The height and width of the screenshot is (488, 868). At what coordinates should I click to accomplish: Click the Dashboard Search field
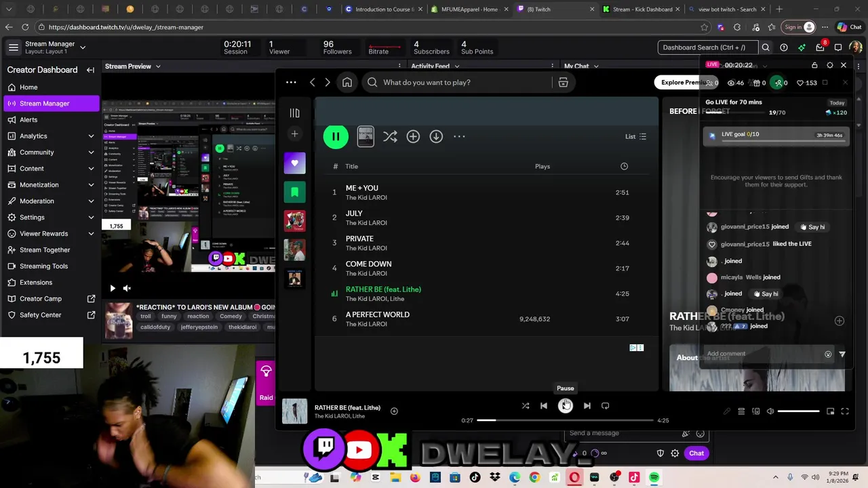pos(708,47)
